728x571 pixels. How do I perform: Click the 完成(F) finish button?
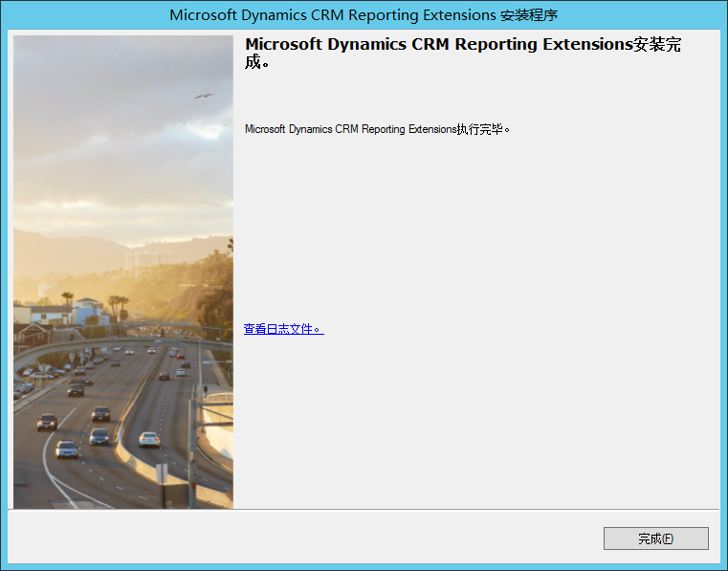click(x=655, y=538)
